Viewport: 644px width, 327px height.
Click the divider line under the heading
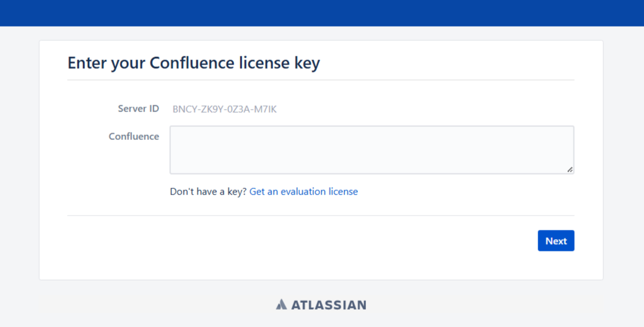point(321,80)
